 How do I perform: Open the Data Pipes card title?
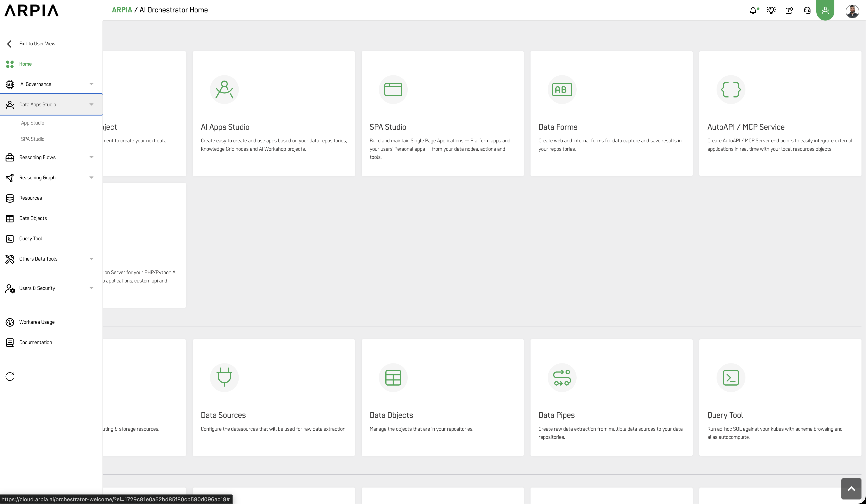(556, 415)
